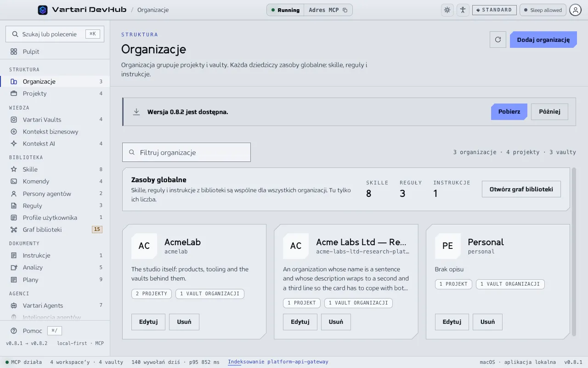
Task: Delete the AcmeLab organization
Action: pos(184,322)
